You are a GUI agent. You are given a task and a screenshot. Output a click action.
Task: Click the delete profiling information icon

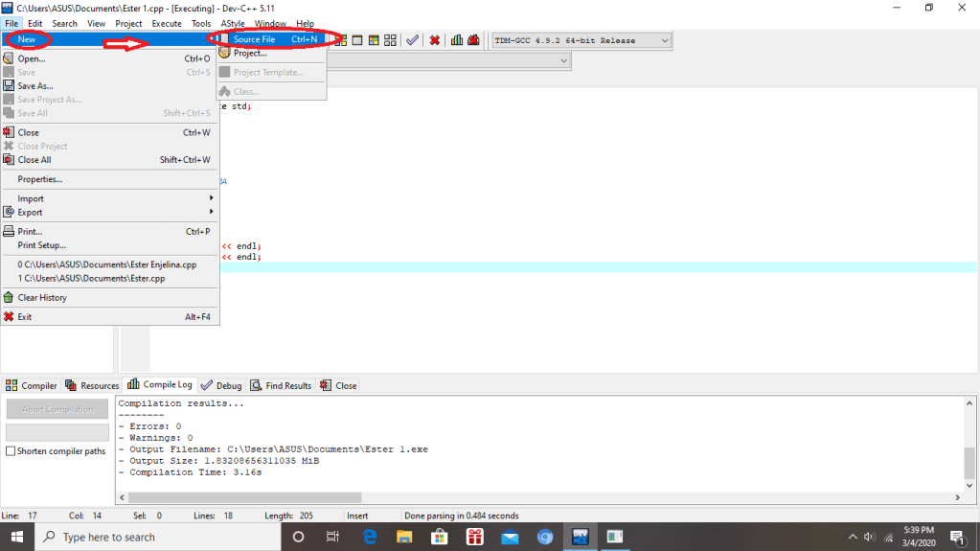click(473, 40)
